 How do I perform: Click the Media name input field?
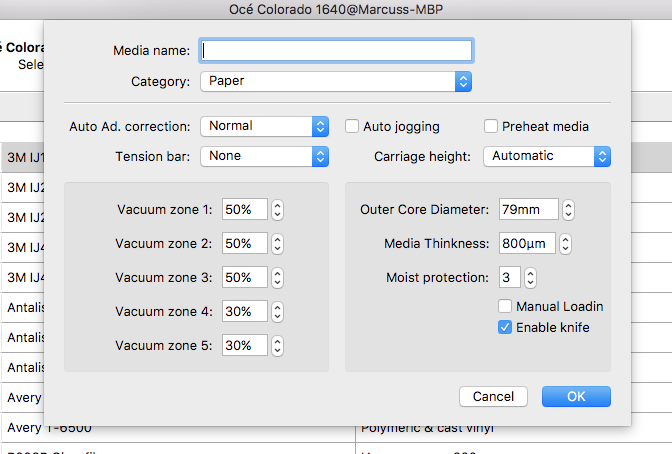pyautogui.click(x=336, y=51)
